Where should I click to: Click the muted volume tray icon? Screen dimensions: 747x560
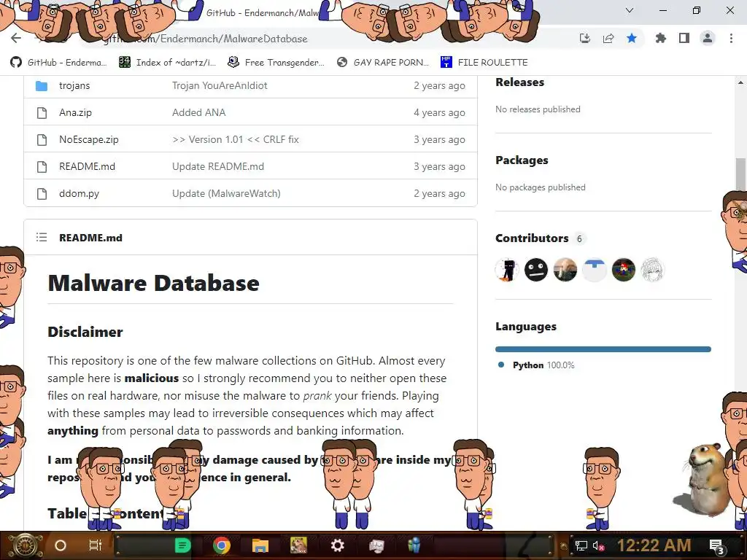[x=598, y=546]
